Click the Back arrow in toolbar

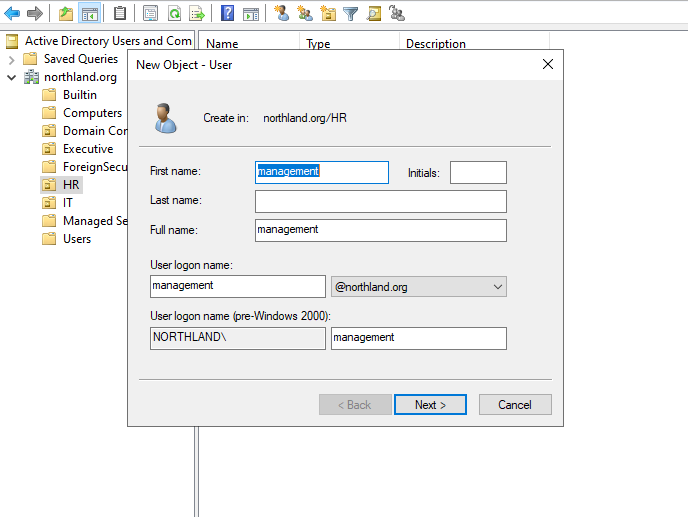click(13, 13)
